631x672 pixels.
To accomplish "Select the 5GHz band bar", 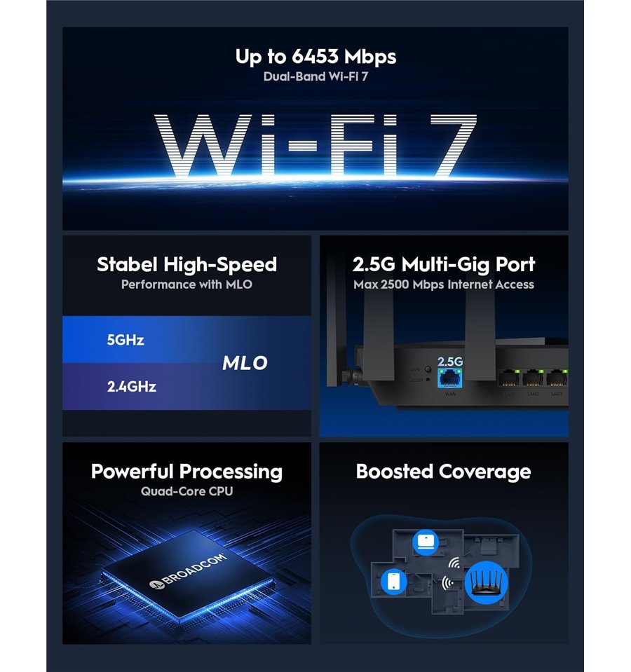I will [186, 339].
